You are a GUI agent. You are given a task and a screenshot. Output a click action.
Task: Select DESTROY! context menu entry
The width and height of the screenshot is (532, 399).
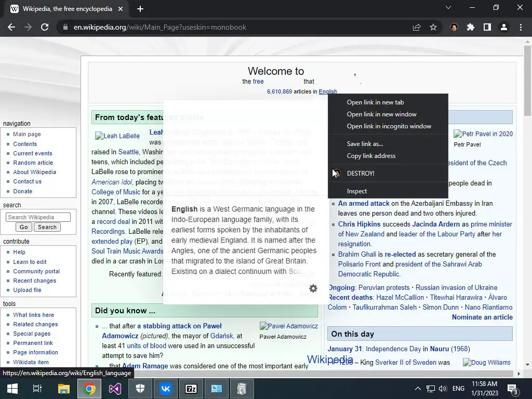(x=388, y=173)
